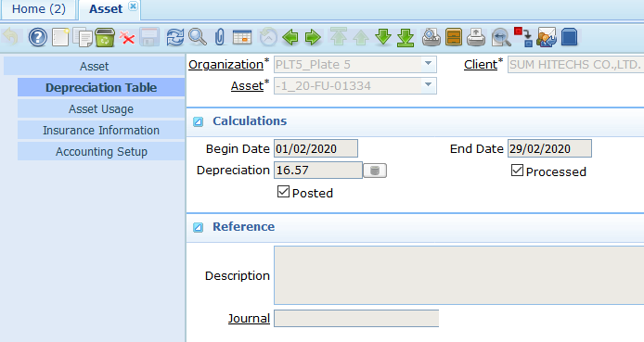
Task: Click the Client field showing SUM HITECHS
Action: coord(575,64)
